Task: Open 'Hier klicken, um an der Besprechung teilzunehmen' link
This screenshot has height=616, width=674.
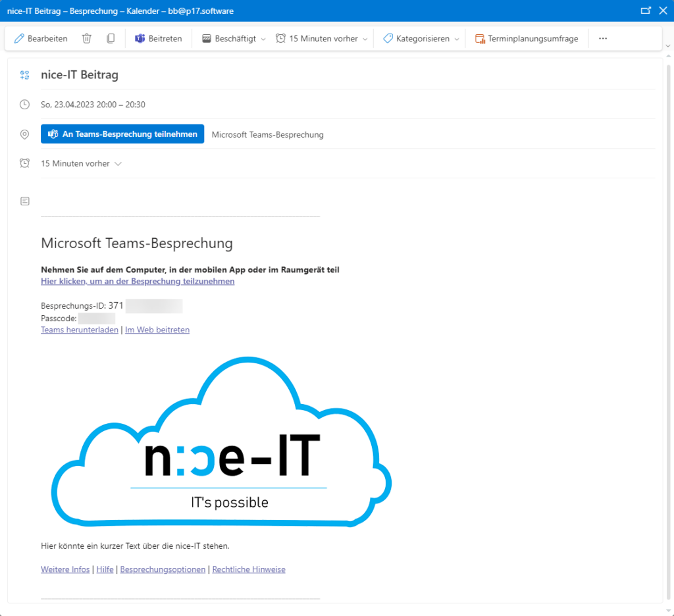Action: pyautogui.click(x=138, y=281)
